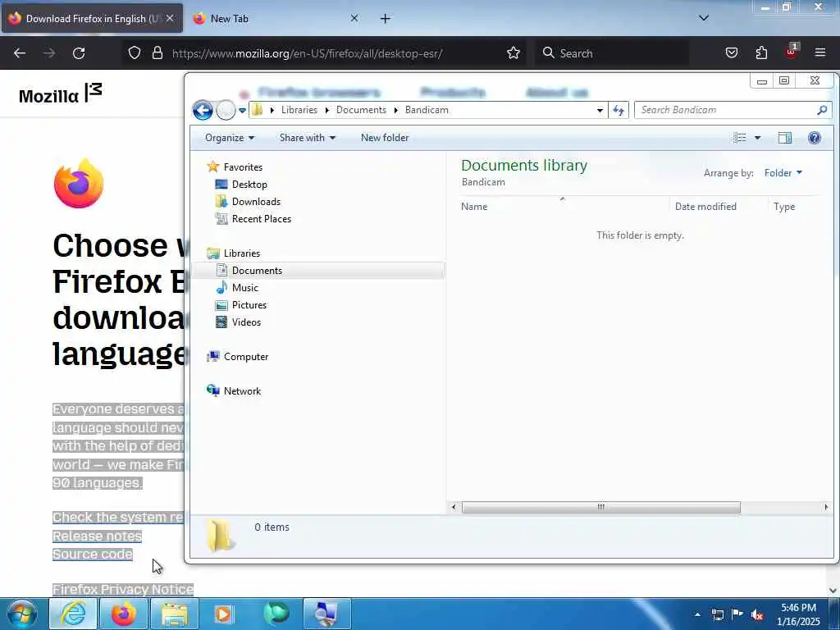Open the Firefox hamburger application menu
This screenshot has width=840, height=630.
[820, 52]
